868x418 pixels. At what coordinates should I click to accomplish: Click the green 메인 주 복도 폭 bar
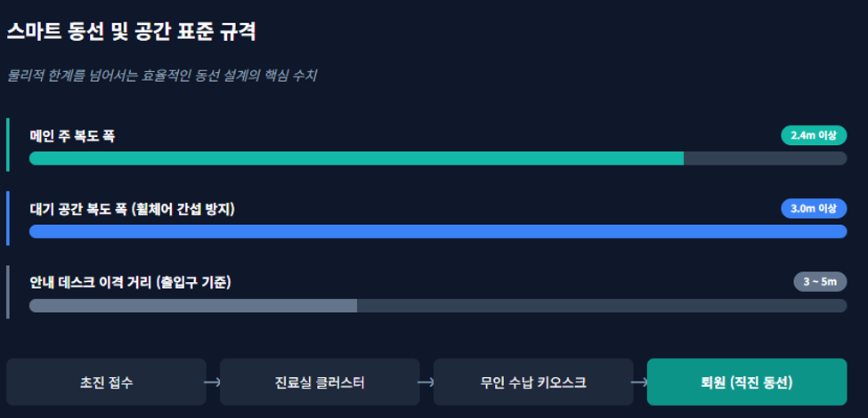(356, 158)
